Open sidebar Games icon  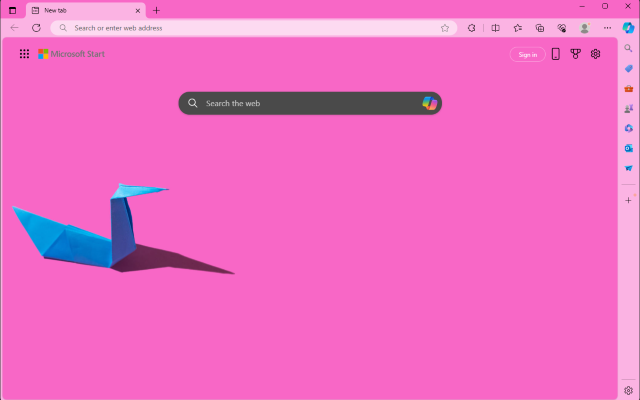pyautogui.click(x=629, y=108)
